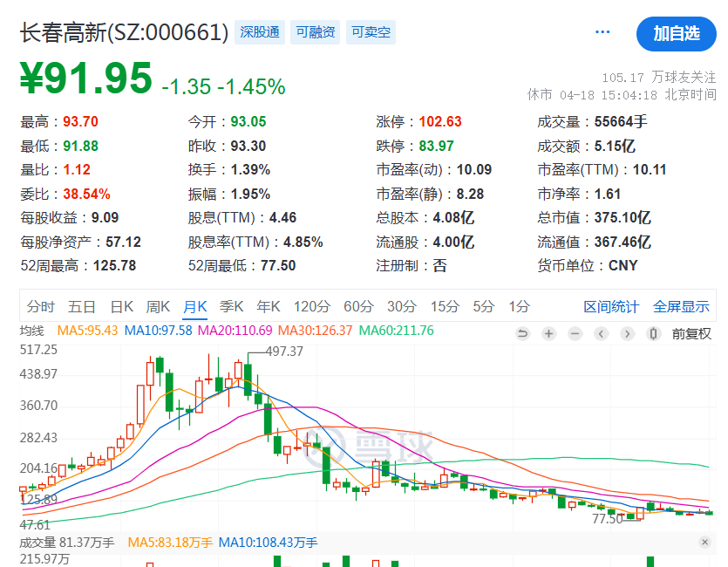
Task: Reset the chart view with undo icon
Action: click(523, 334)
